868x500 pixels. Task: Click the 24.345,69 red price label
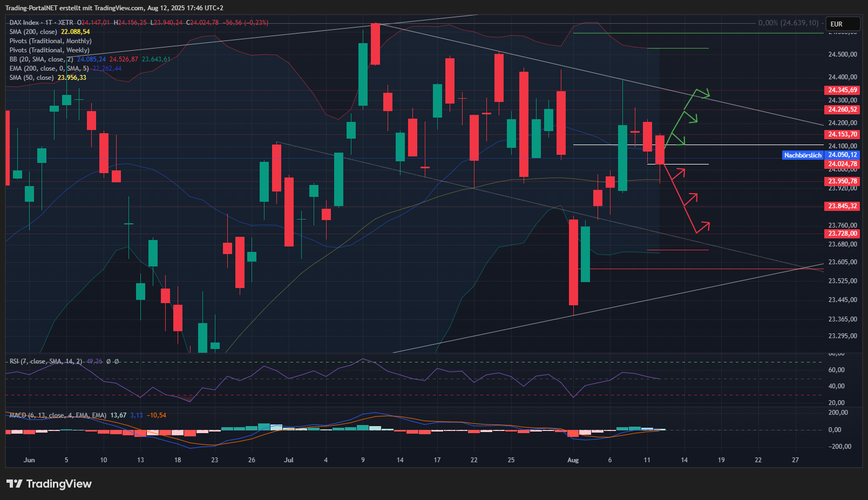tap(842, 90)
